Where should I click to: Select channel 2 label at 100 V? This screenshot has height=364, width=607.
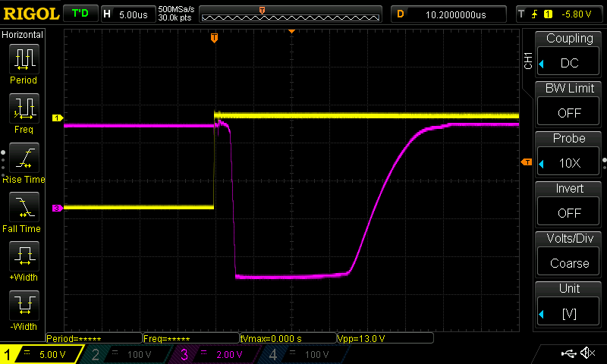[x=127, y=354]
